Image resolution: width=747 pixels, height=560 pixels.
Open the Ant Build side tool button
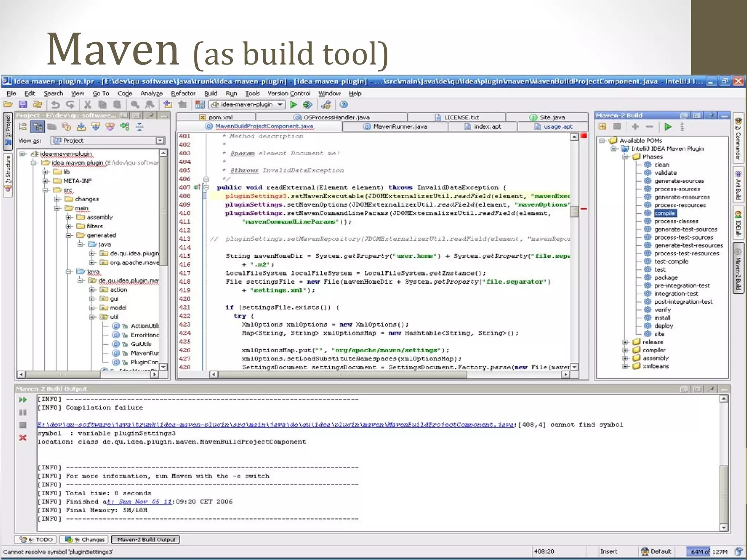pos(738,185)
